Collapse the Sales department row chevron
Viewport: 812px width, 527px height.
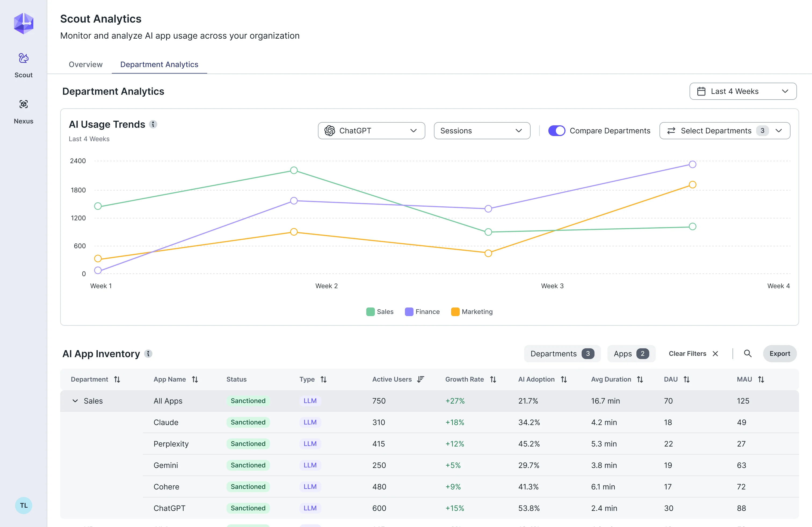pyautogui.click(x=75, y=401)
